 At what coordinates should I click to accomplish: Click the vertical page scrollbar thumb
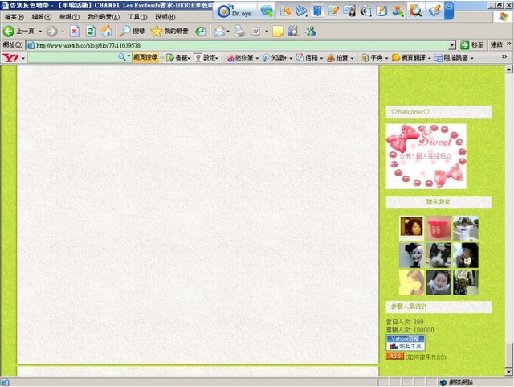[509, 355]
